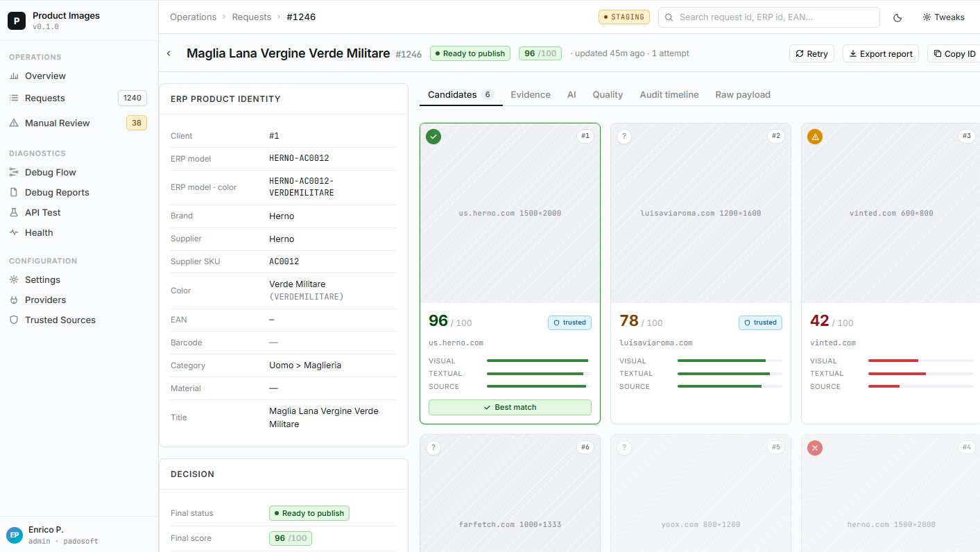The height and width of the screenshot is (552, 980).
Task: Retry the request
Action: tap(811, 53)
